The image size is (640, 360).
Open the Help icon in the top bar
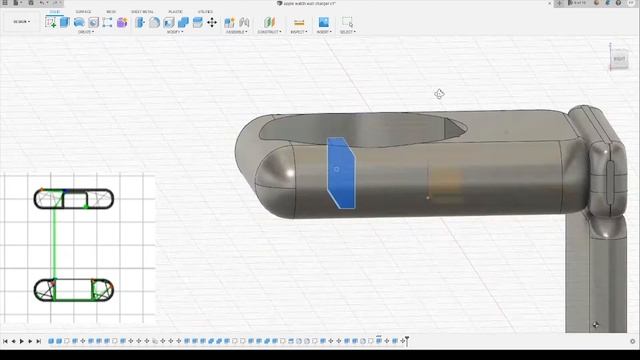[618, 3]
